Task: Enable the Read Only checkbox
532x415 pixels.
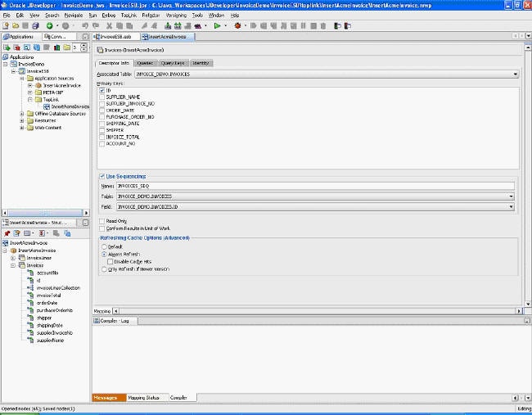Action: [x=102, y=221]
